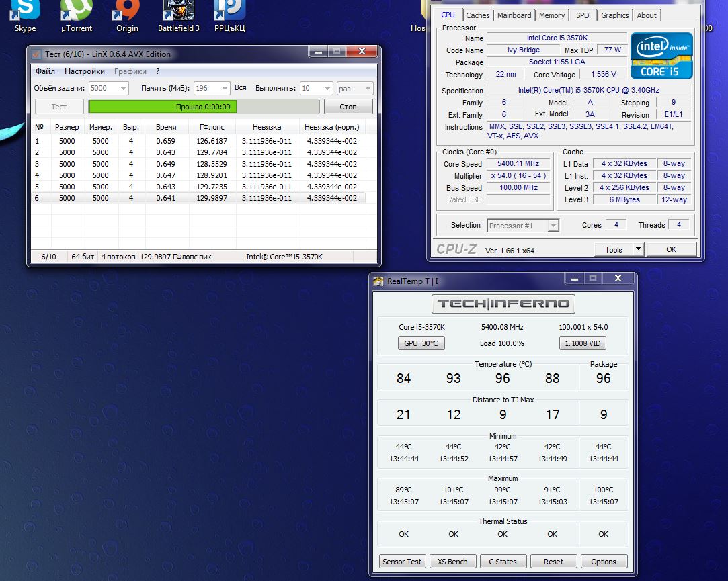The height and width of the screenshot is (581, 728).
Task: Click the Тест button in LinX
Action: [59, 107]
